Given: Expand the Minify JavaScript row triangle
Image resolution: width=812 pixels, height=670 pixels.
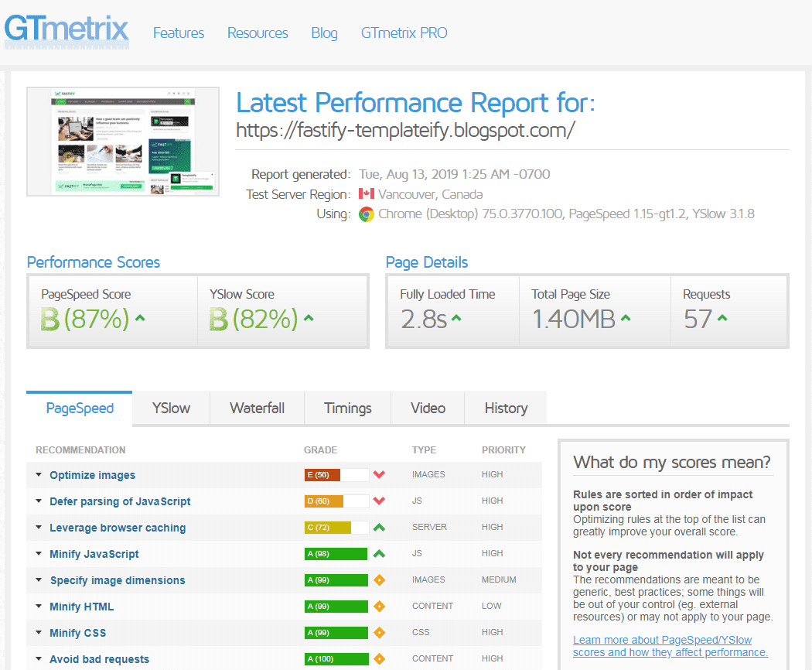Looking at the screenshot, I should click(39, 553).
